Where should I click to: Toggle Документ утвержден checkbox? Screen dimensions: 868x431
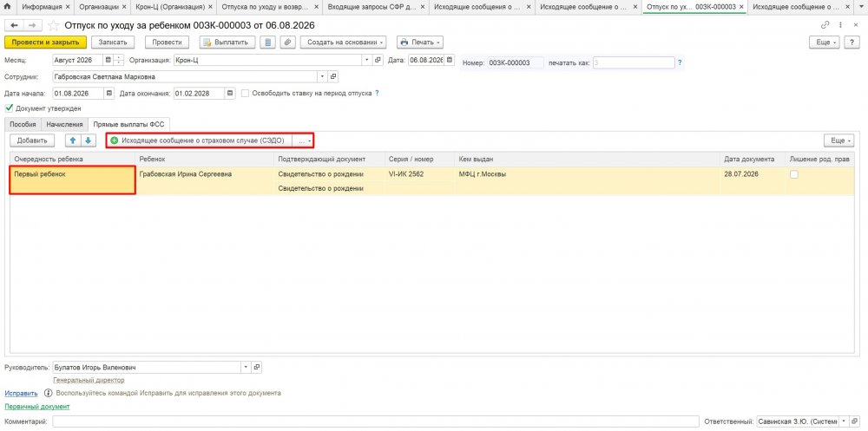[x=9, y=108]
